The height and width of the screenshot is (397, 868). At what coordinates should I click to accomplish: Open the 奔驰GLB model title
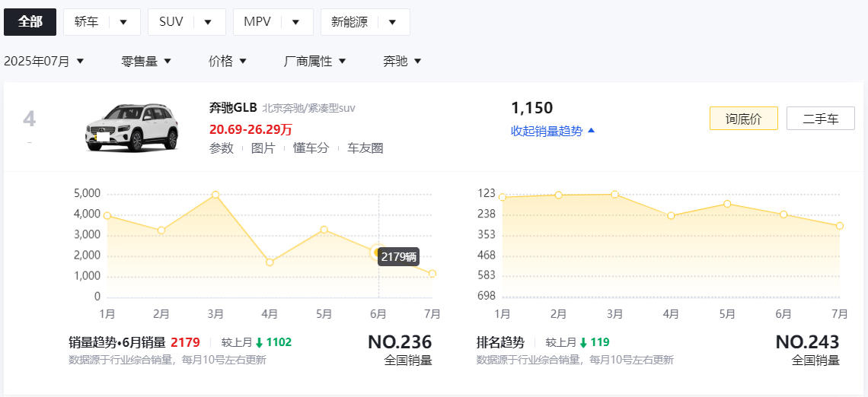[233, 108]
